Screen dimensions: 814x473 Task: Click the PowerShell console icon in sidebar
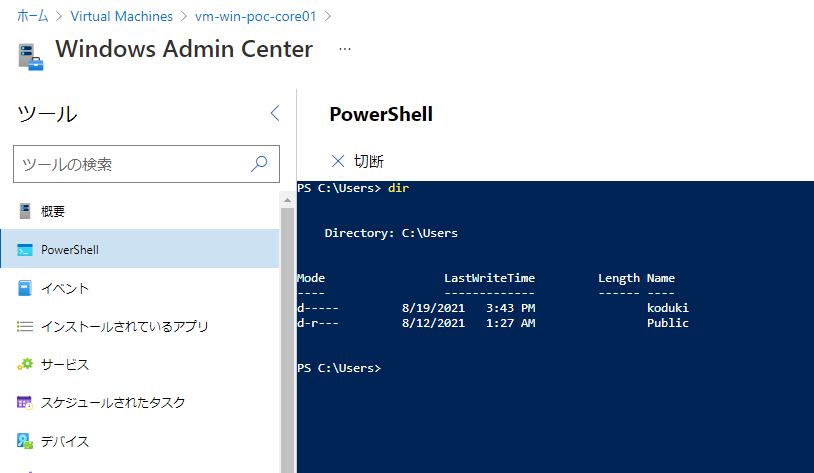coord(25,250)
